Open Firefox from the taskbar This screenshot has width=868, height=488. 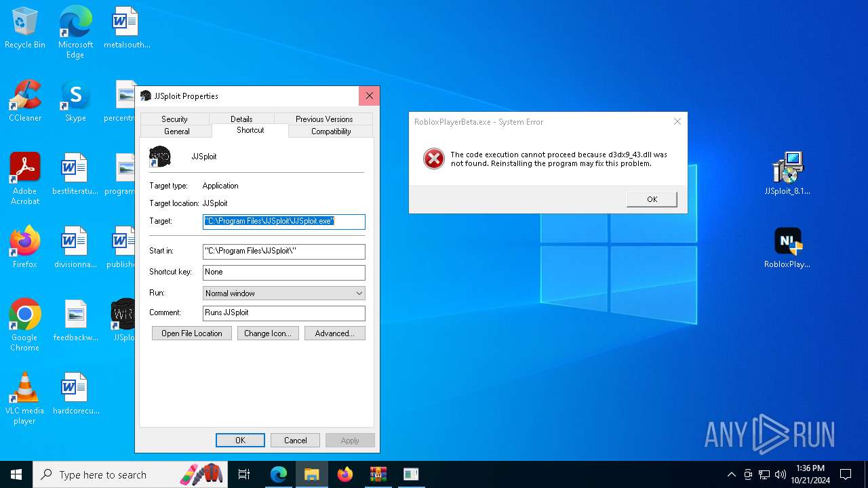pos(345,474)
